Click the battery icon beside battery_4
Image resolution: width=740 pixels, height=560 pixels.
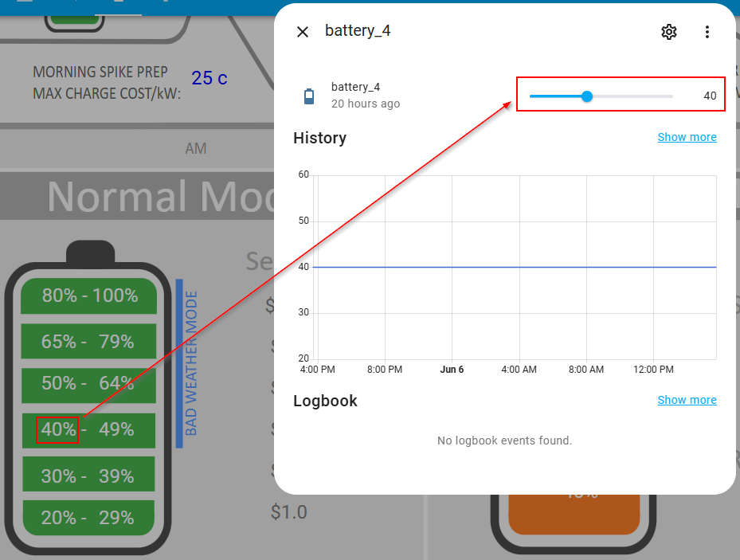click(x=309, y=96)
